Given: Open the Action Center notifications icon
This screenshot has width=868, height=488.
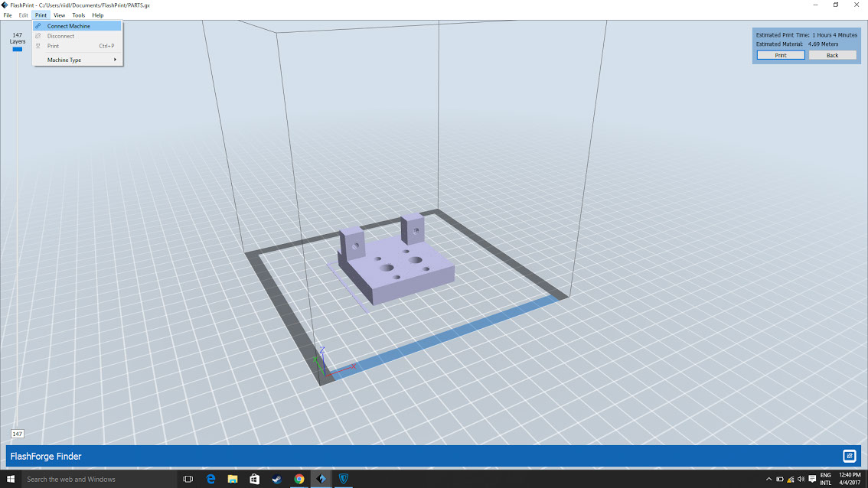Looking at the screenshot, I should 812,479.
